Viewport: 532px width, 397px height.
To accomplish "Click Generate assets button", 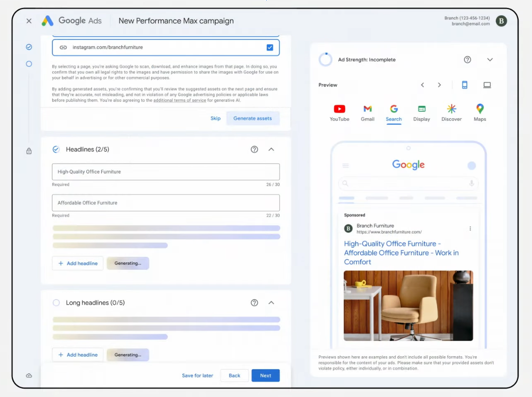I will [253, 118].
